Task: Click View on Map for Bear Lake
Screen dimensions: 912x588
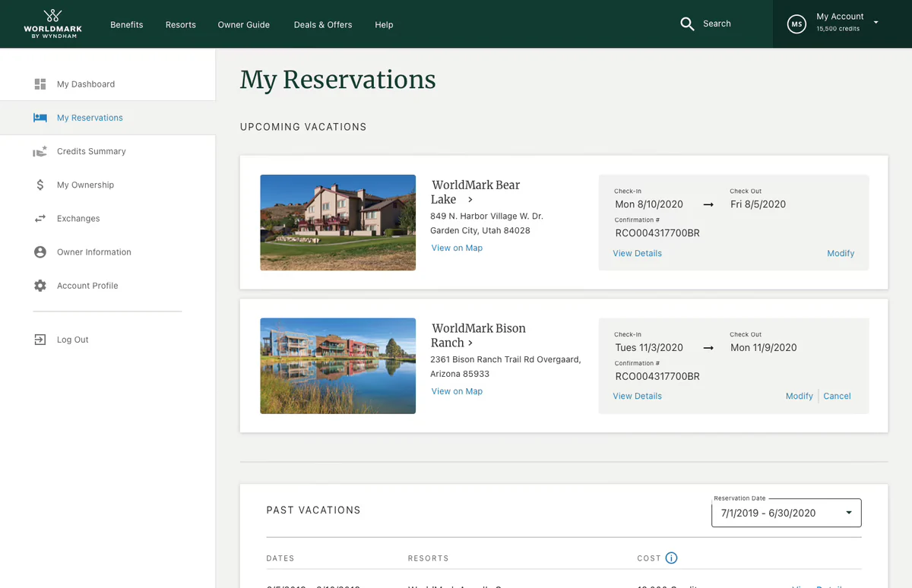Action: [457, 248]
